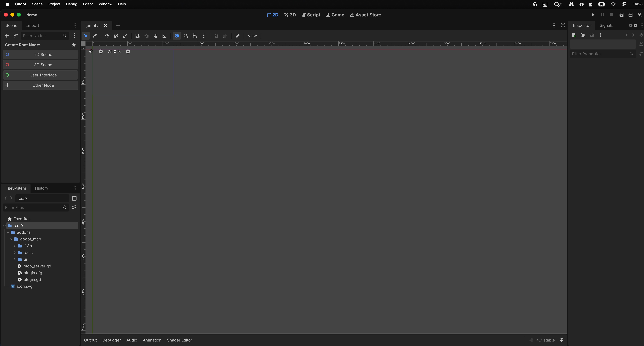Add a new child node
The height and width of the screenshot is (346, 644).
[7, 36]
